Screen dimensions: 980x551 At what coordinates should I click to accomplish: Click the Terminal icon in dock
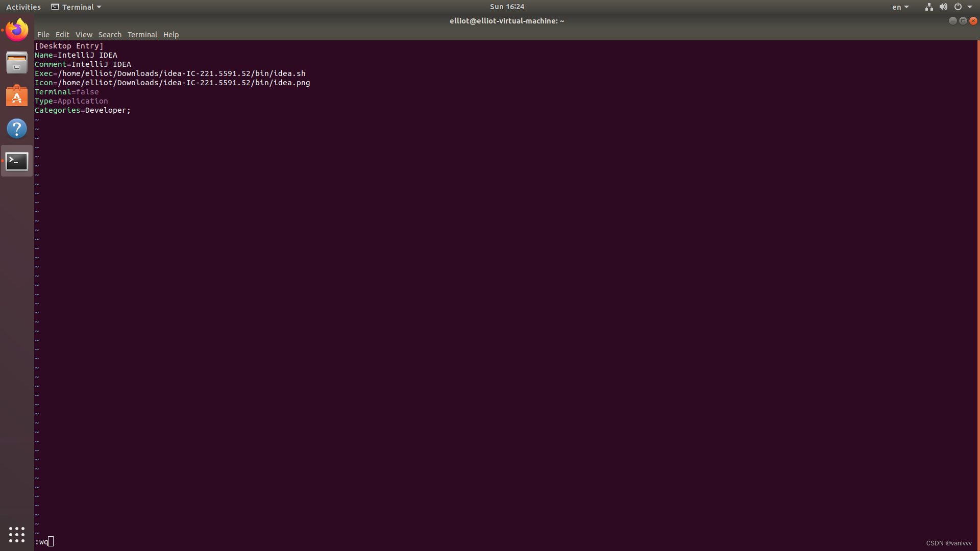click(17, 161)
